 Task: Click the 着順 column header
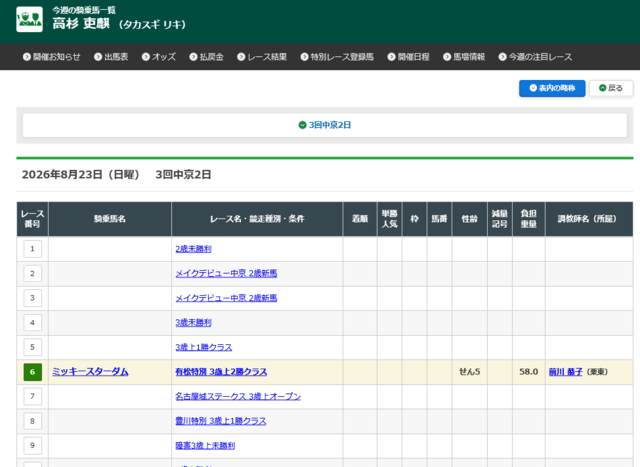[360, 219]
